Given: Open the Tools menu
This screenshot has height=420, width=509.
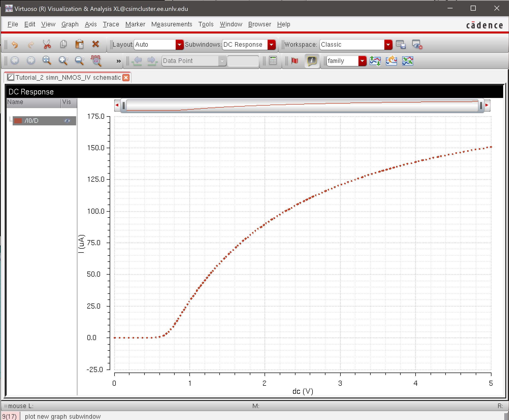Looking at the screenshot, I should tap(206, 24).
